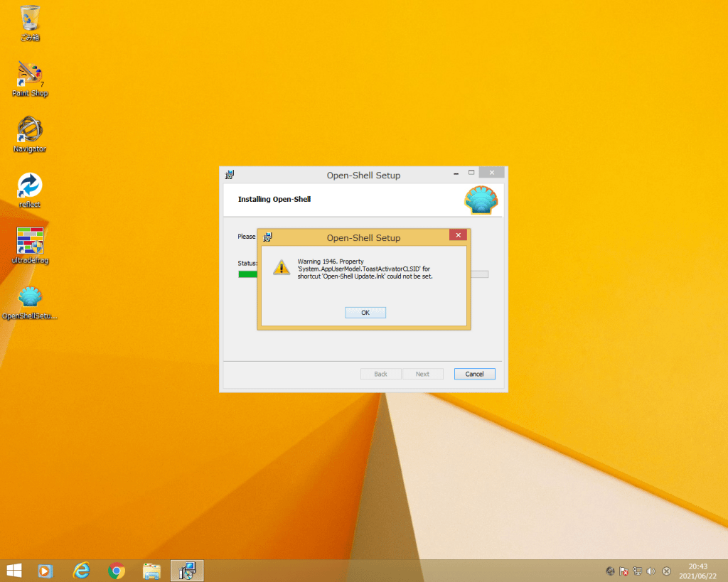728x582 pixels.
Task: Click the first system tray icon
Action: coord(611,571)
